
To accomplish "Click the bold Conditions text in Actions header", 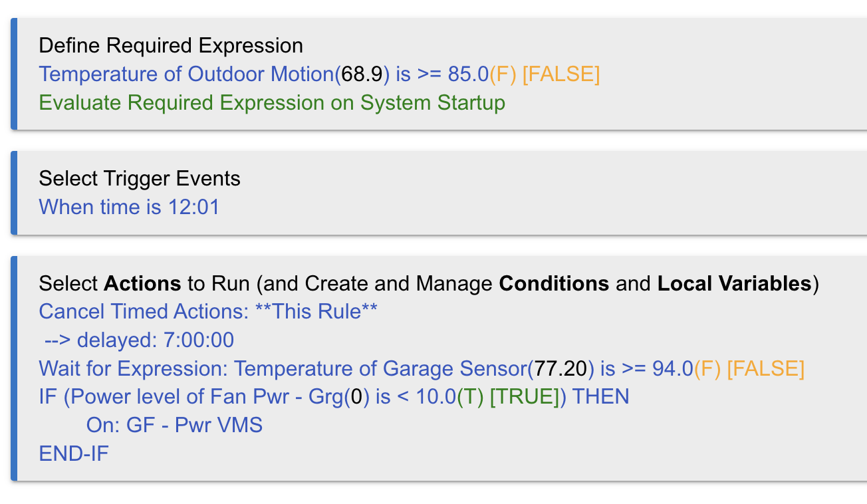I will [x=554, y=284].
